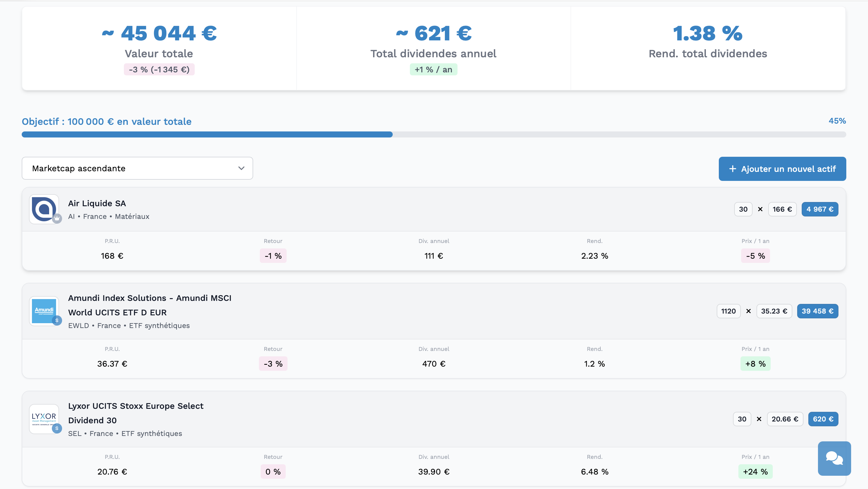Click the sort dropdown chevron arrow
868x489 pixels.
241,168
